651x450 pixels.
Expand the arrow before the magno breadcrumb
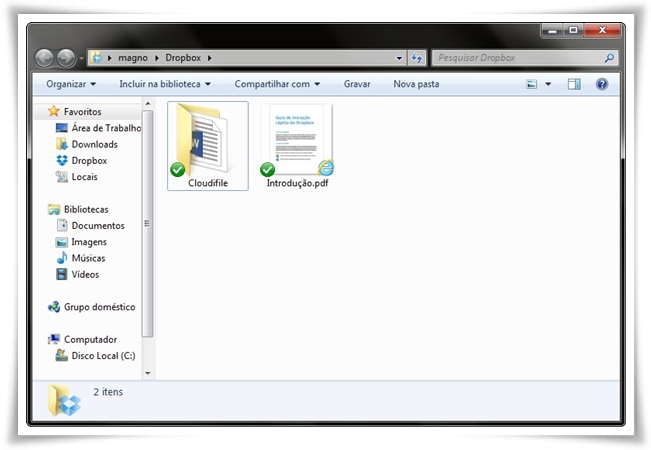click(110, 58)
